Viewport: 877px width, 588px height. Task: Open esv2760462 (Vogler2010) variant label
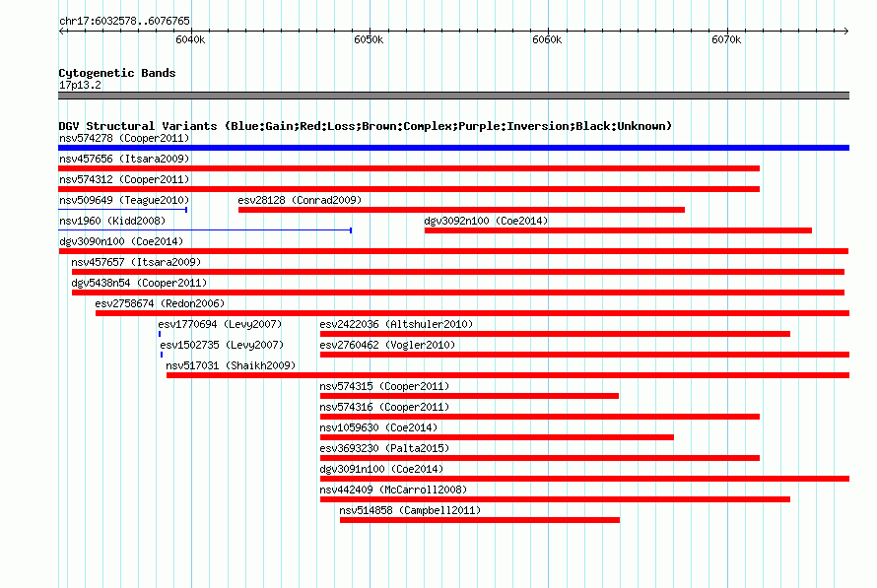click(387, 345)
